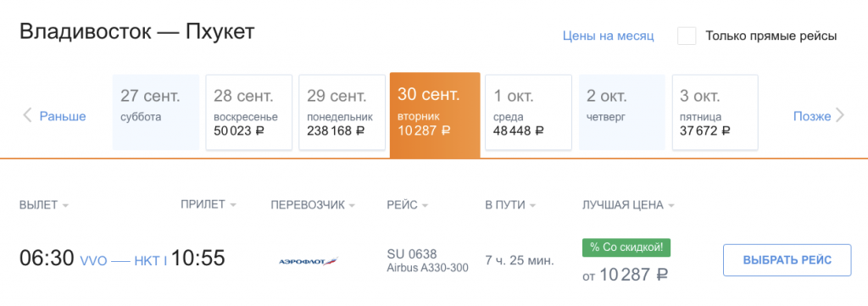868x306 pixels.
Task: Select the 29 сент. понедельник date tab
Action: click(x=342, y=113)
